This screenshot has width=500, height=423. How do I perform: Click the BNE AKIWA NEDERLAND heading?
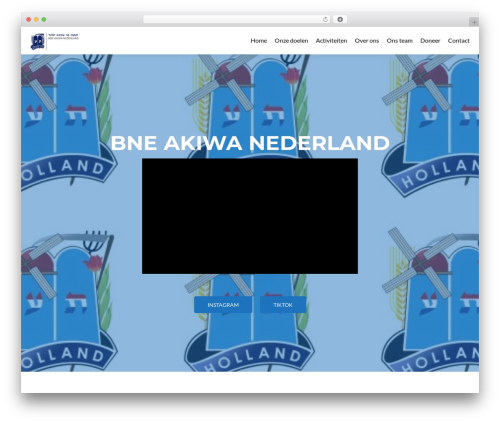point(250,143)
